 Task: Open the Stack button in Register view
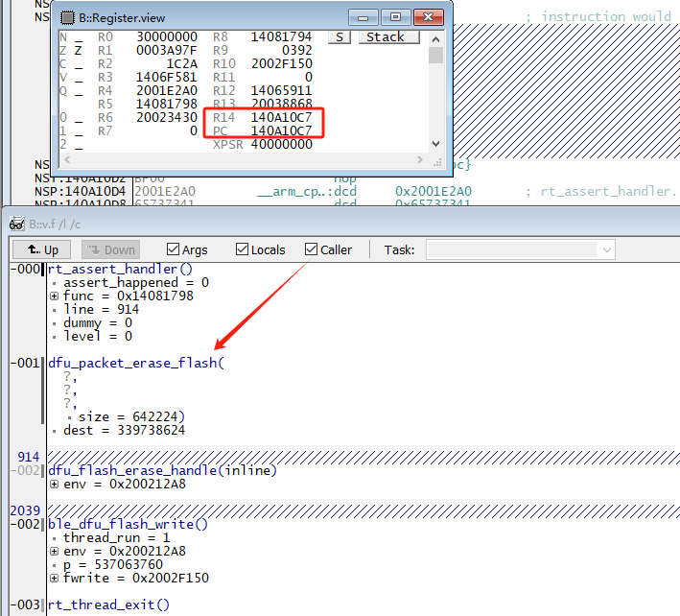[389, 36]
